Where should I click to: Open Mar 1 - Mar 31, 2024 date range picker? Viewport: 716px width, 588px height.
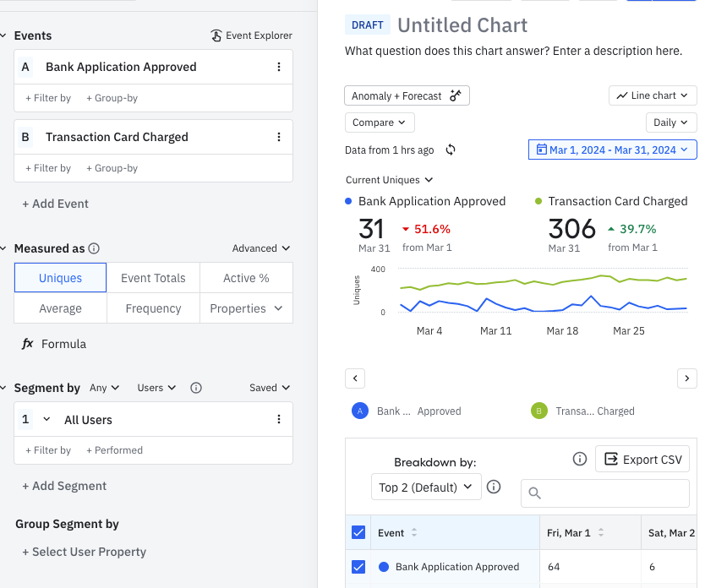point(612,150)
